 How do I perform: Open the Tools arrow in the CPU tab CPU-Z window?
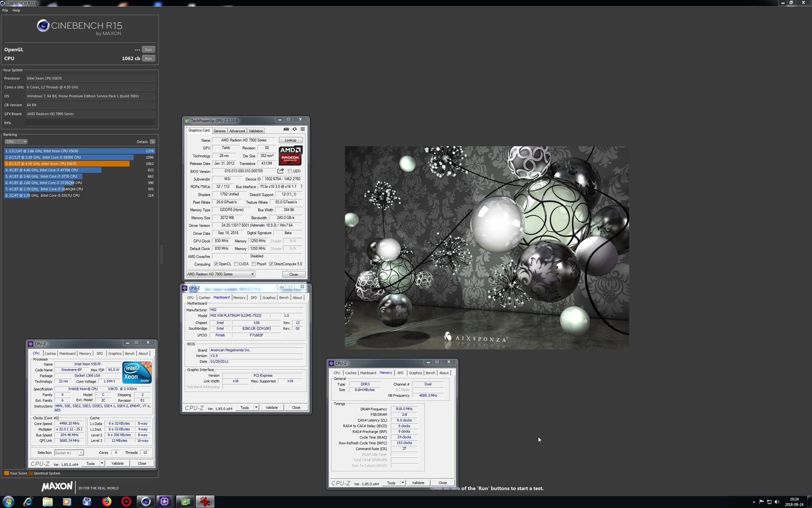coord(102,463)
